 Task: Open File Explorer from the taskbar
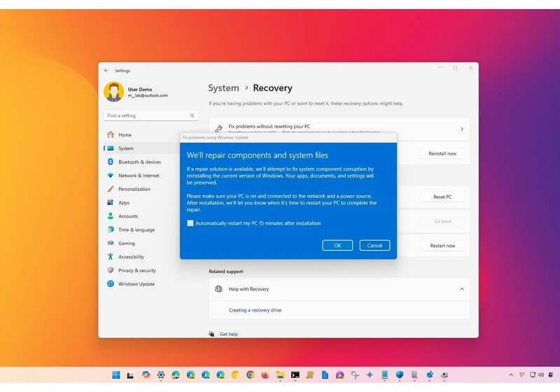[280, 375]
